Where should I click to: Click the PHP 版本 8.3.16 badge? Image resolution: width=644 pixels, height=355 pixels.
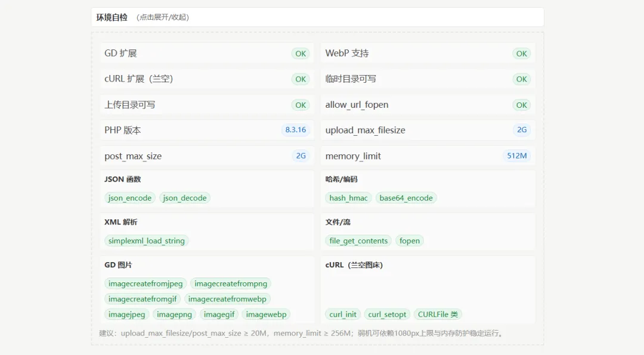coord(295,130)
